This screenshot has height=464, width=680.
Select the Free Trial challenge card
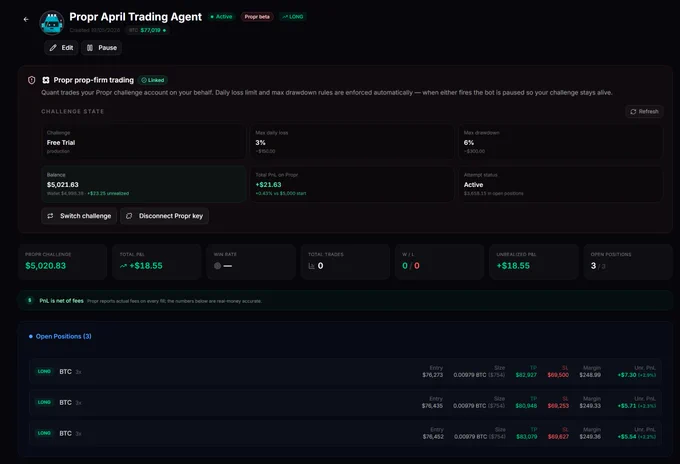pyautogui.click(x=144, y=142)
